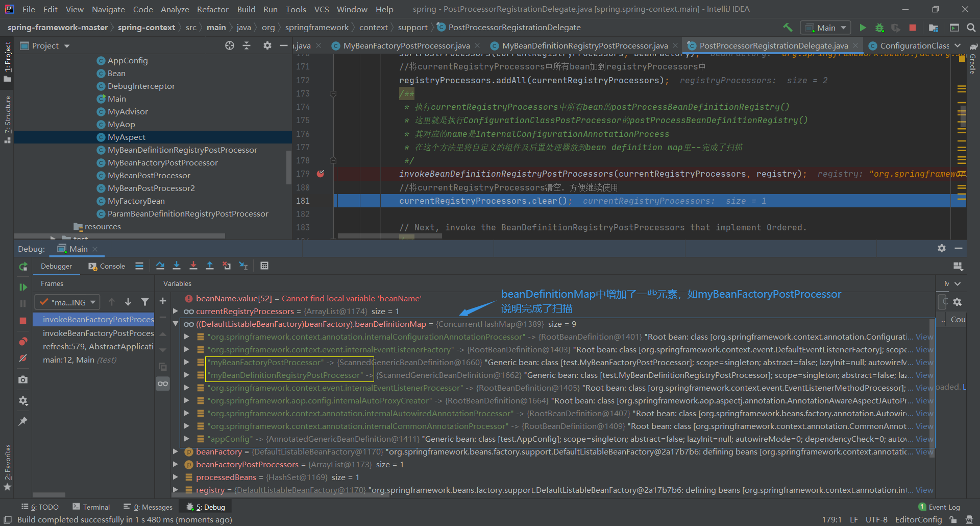The image size is (980, 526).
Task: Open the thread selector dropdown "ma...ING"
Action: pyautogui.click(x=67, y=302)
